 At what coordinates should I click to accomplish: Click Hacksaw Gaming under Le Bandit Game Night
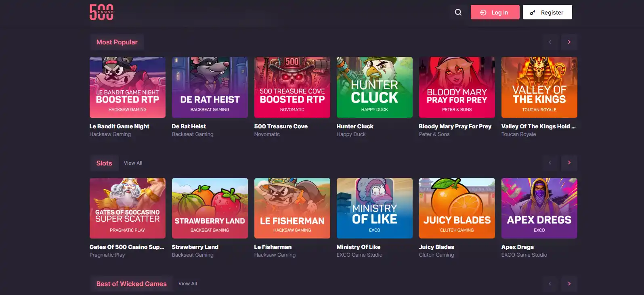point(110,134)
